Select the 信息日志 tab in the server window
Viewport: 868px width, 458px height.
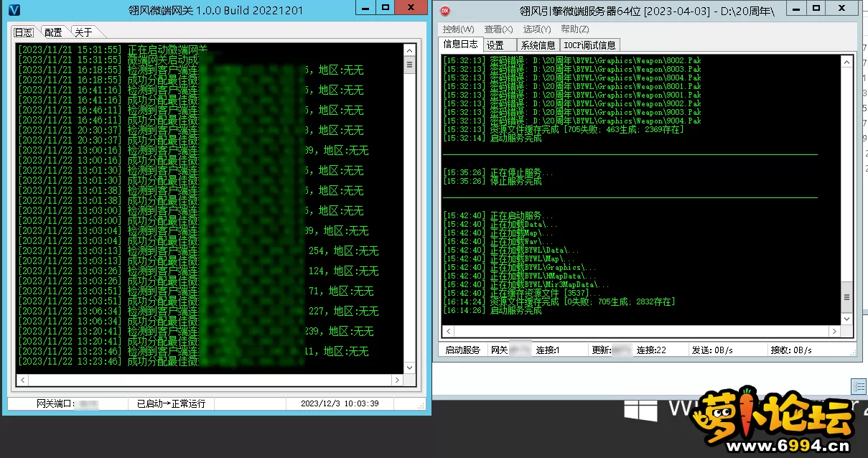pos(460,45)
